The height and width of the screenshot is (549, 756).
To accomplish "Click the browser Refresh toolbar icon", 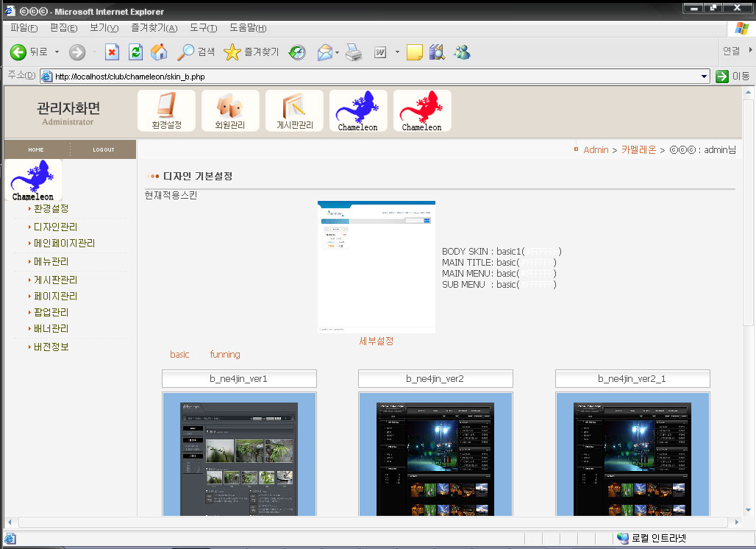I will pos(135,52).
